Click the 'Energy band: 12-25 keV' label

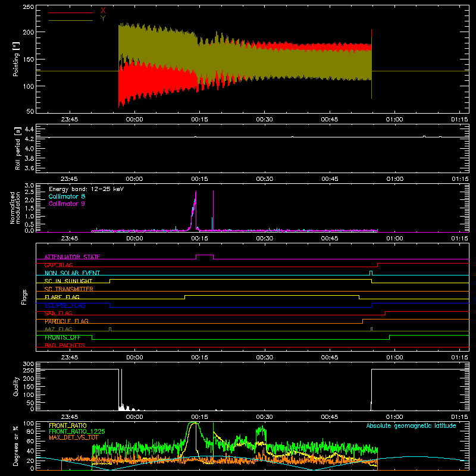pos(86,189)
